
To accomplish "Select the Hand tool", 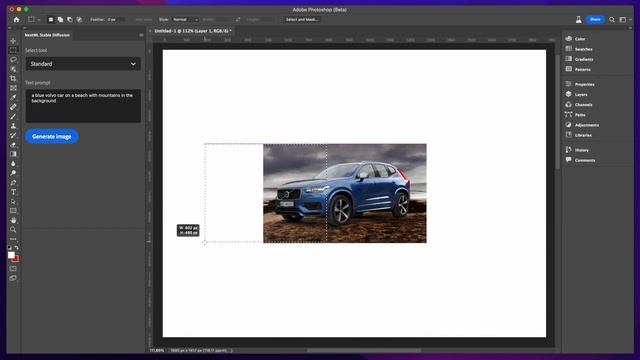I will point(13,220).
